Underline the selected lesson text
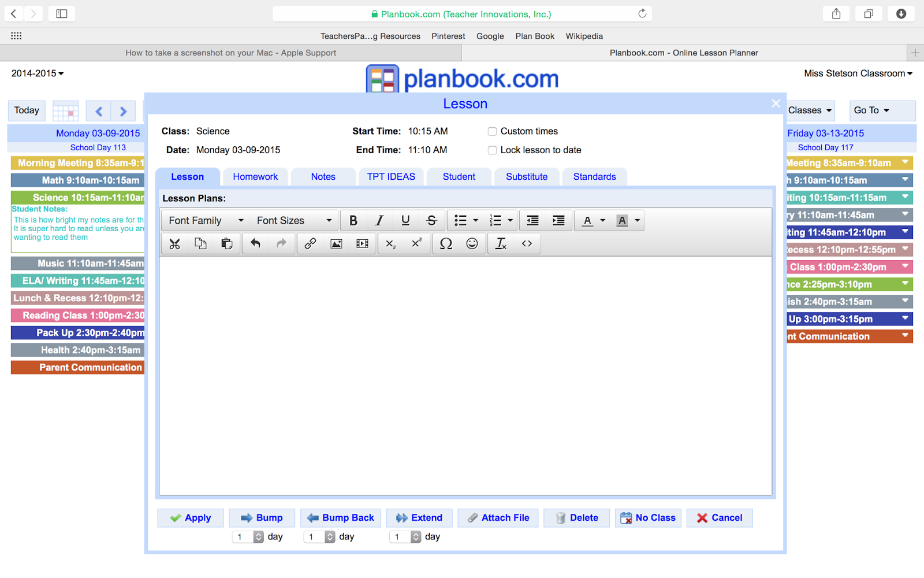 pos(405,220)
